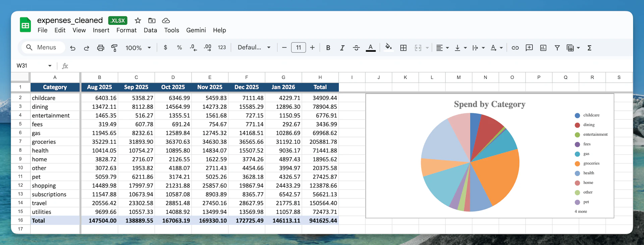The image size is (644, 245).
Task: Click the Insert comment icon
Action: click(529, 48)
